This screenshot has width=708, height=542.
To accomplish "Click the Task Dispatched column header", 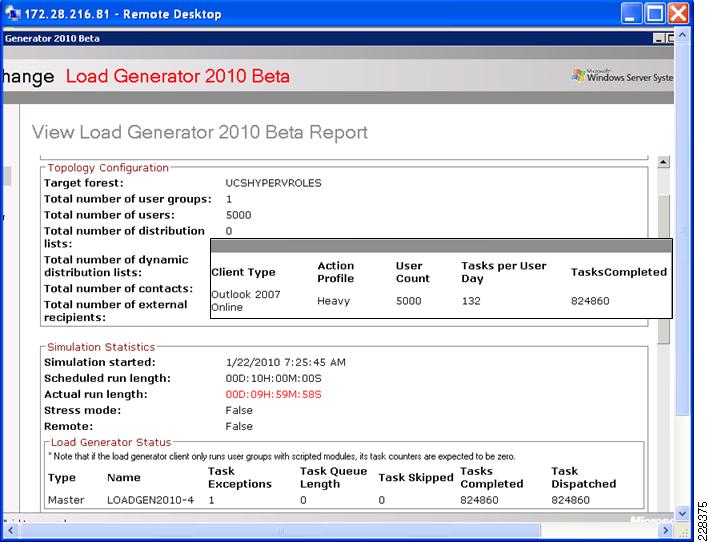I will coord(583,478).
